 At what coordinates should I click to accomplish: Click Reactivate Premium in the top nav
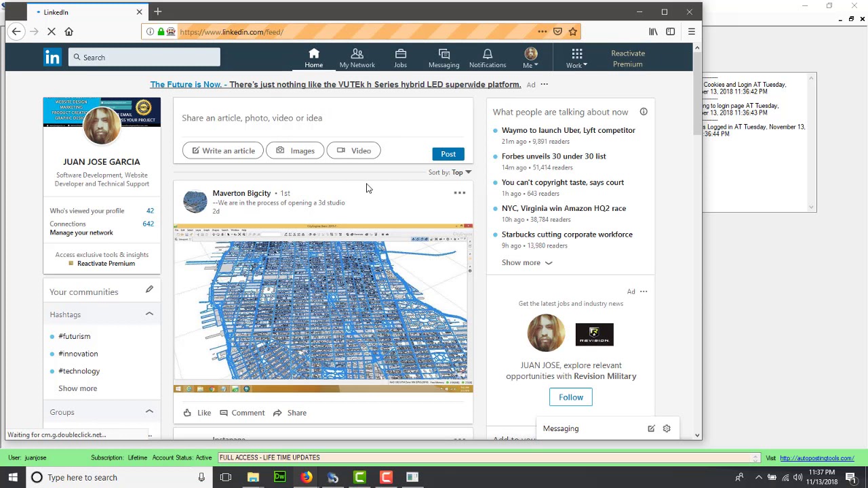click(x=627, y=58)
